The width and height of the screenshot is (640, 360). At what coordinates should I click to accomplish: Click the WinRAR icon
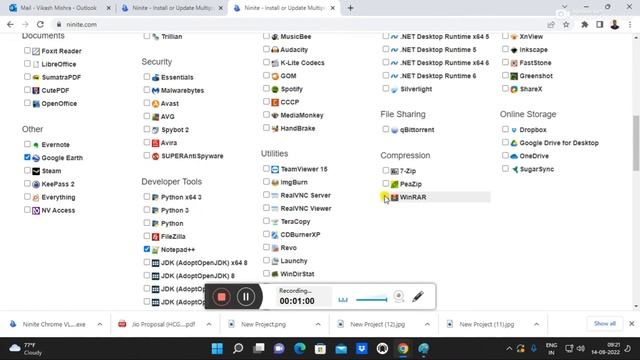394,198
